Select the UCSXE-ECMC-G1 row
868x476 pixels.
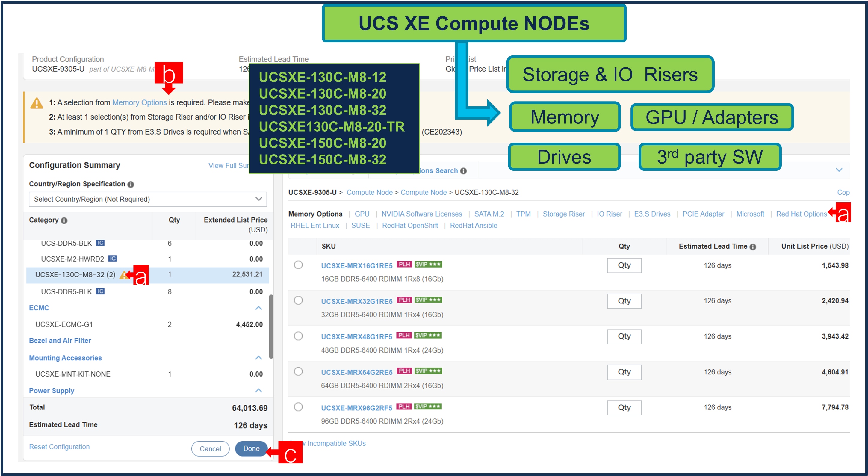[148, 325]
